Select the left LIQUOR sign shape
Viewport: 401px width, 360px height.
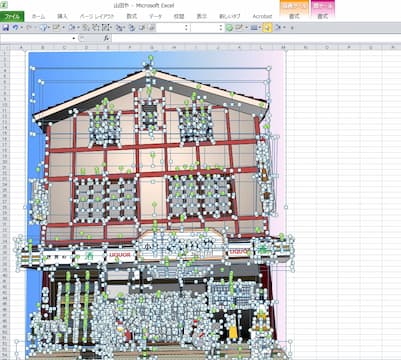coord(120,255)
